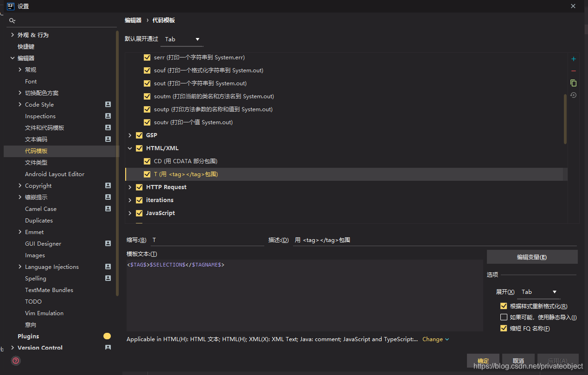The height and width of the screenshot is (375, 588).
Task: Open the Vim Emulation settings page
Action: [x=44, y=313]
